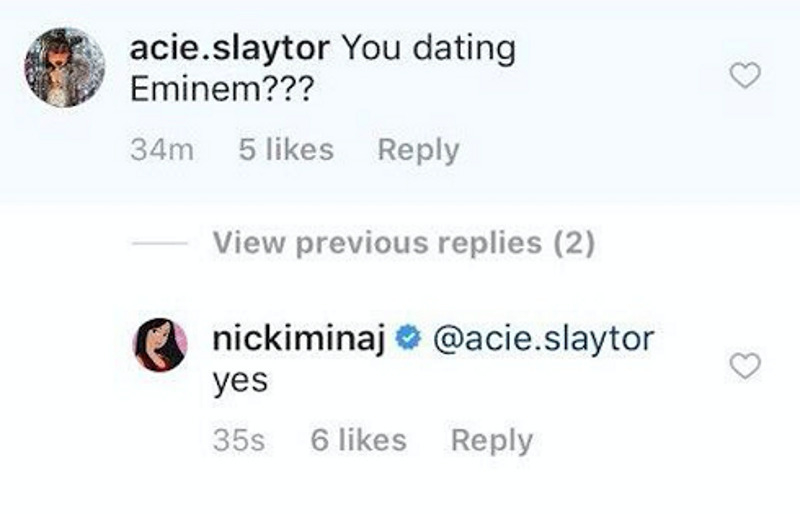This screenshot has width=800, height=514.
Task: Expand View previous replies (2)
Action: (404, 242)
